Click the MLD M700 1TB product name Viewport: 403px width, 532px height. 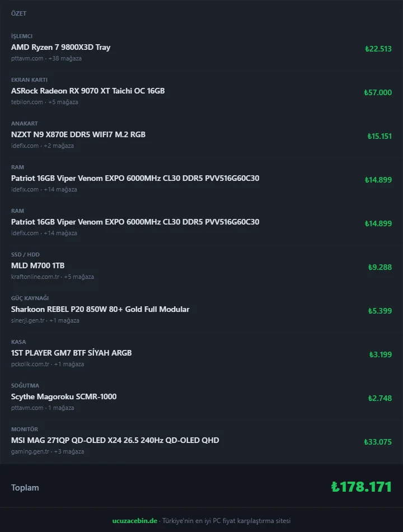pyautogui.click(x=38, y=265)
